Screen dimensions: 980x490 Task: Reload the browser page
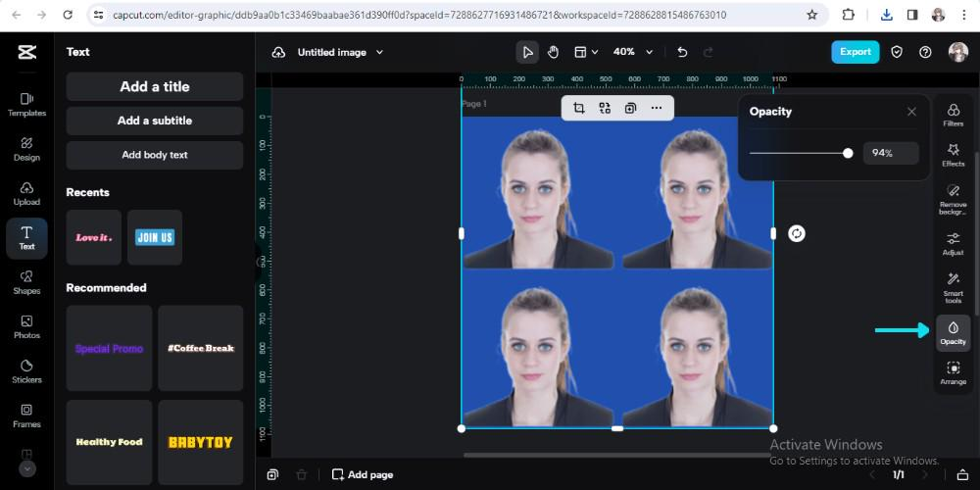point(68,15)
